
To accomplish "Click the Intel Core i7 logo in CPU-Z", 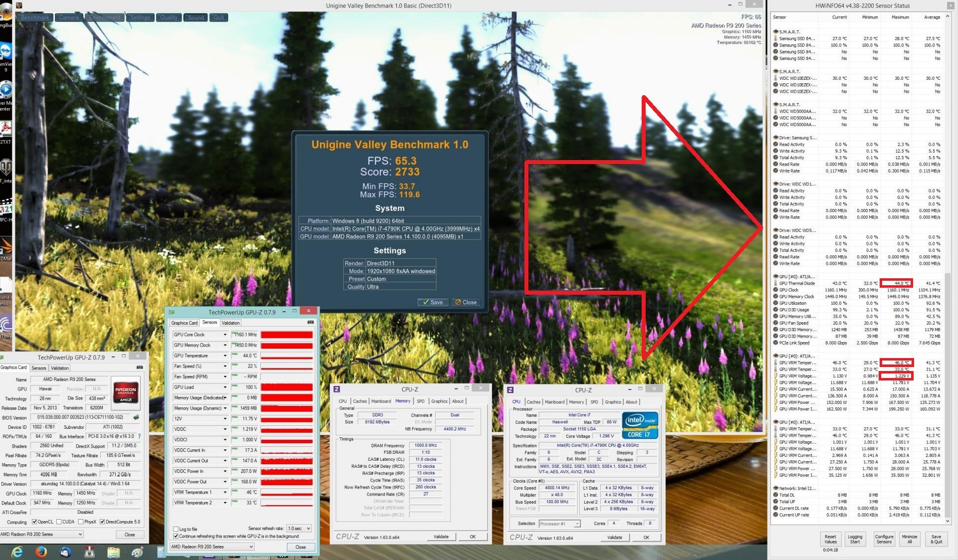I will tap(640, 426).
